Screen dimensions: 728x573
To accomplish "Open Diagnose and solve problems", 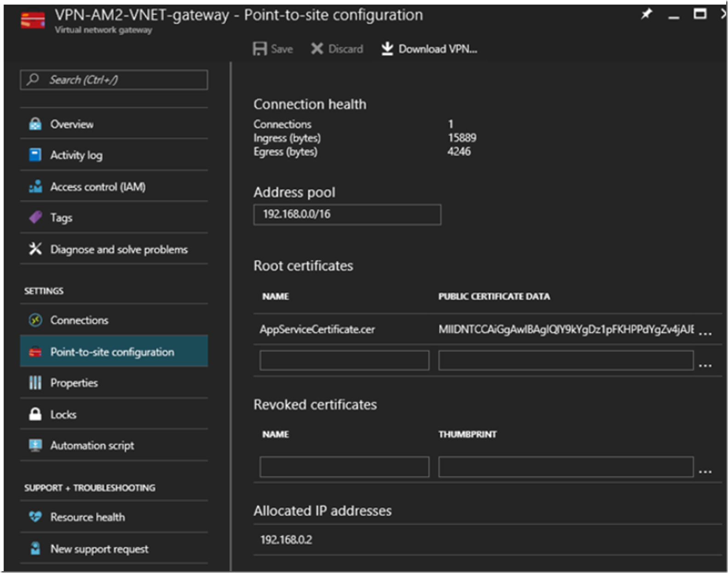I will (114, 249).
